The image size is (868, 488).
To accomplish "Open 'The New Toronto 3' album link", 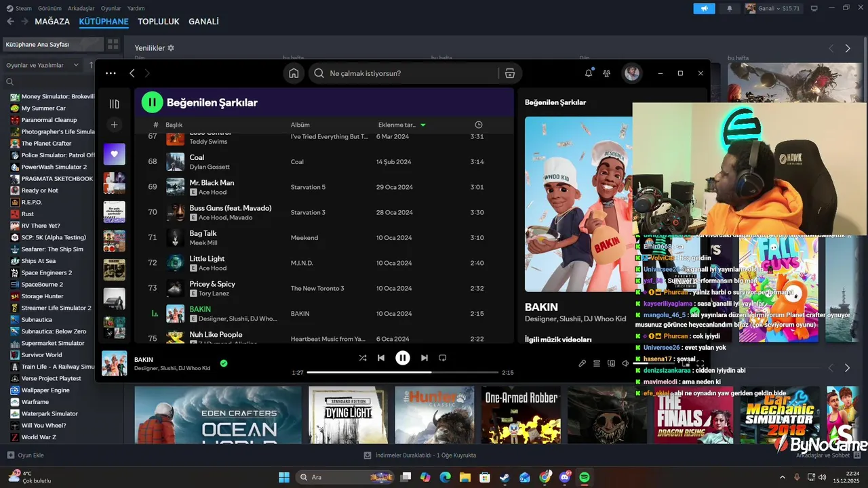I will [x=317, y=288].
